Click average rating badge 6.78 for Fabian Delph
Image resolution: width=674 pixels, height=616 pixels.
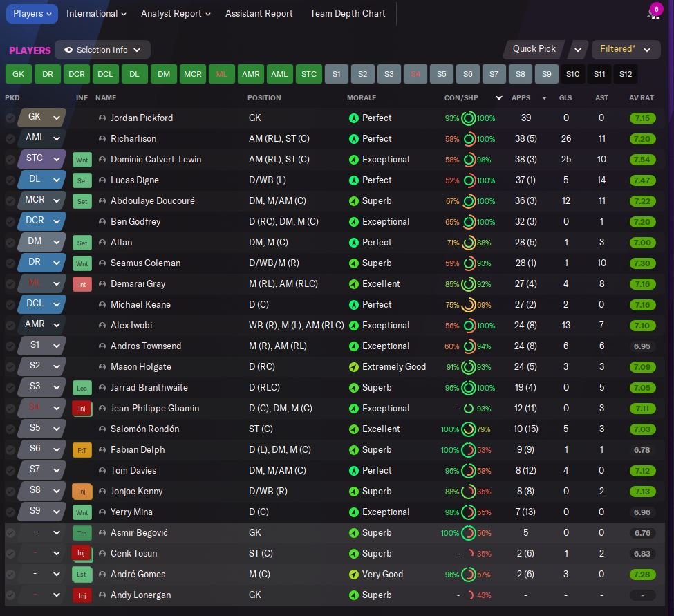(642, 450)
